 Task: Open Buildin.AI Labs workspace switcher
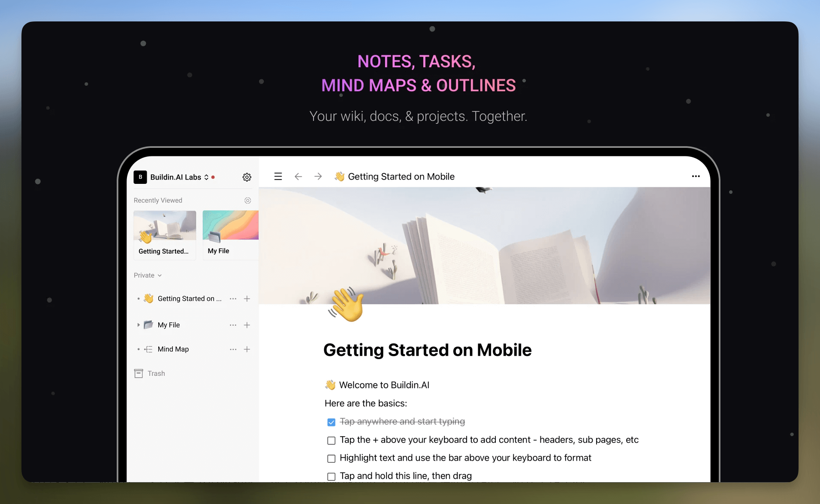pos(179,177)
